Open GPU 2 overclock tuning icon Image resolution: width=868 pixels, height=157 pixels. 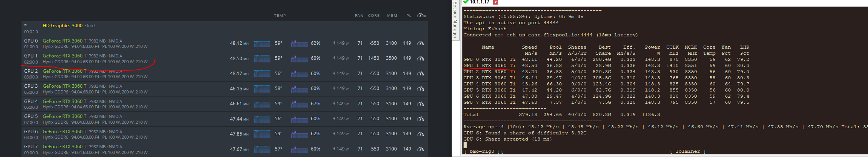pos(421,74)
